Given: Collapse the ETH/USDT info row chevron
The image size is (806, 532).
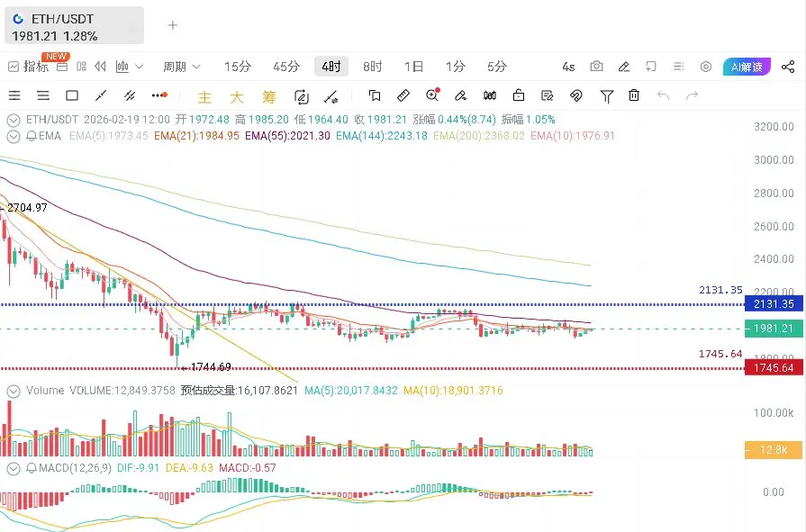Looking at the screenshot, I should [14, 121].
